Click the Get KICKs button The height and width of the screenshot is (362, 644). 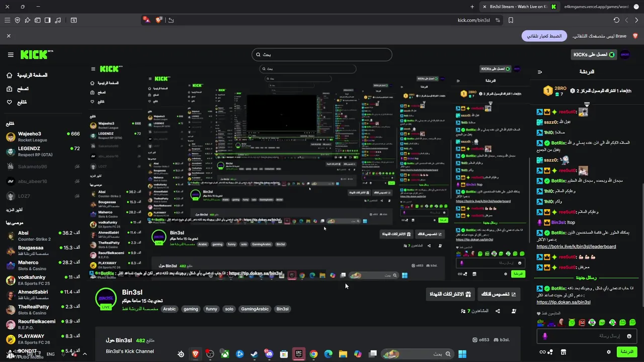click(x=594, y=54)
